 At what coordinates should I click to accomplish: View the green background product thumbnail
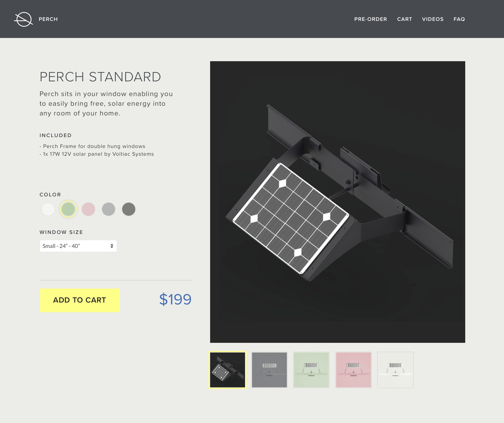[311, 370]
